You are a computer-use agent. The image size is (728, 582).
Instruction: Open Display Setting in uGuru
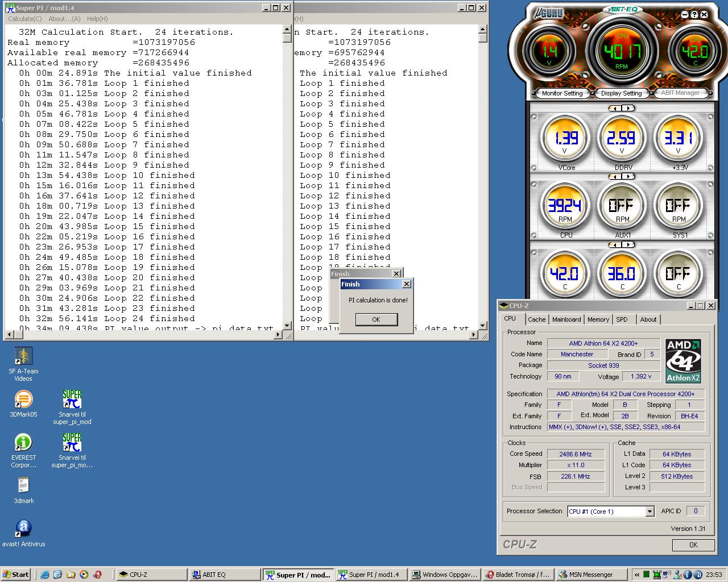pyautogui.click(x=621, y=93)
